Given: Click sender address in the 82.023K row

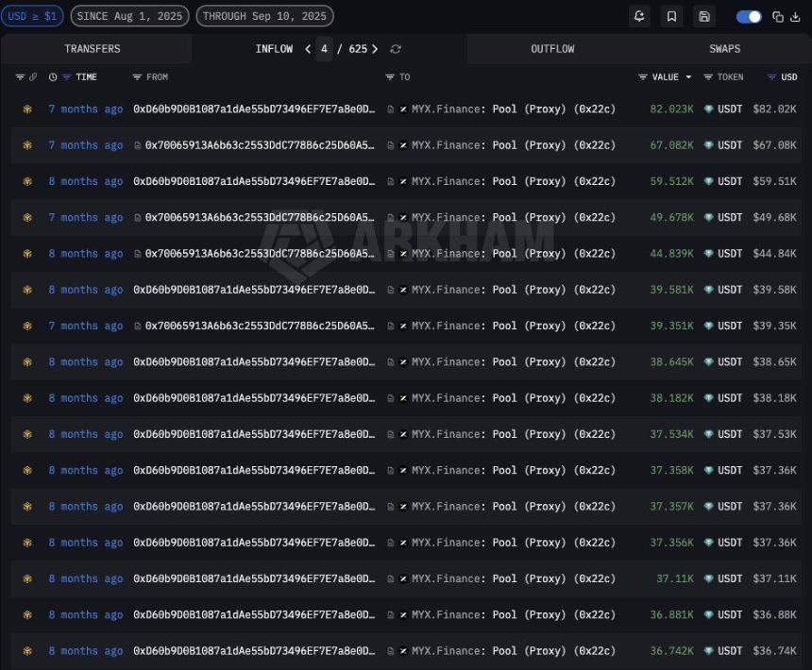Looking at the screenshot, I should [254, 109].
